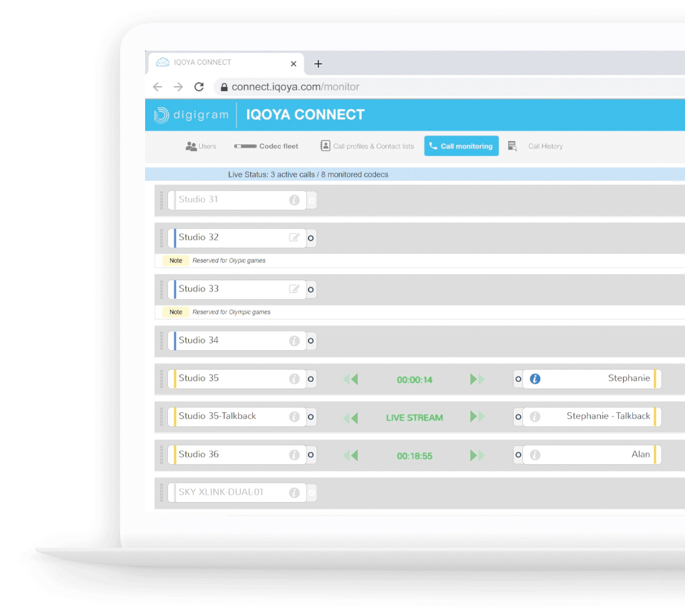Close the IQOYA CONNECT browser tab
This screenshot has width=685, height=616.
pos(294,64)
